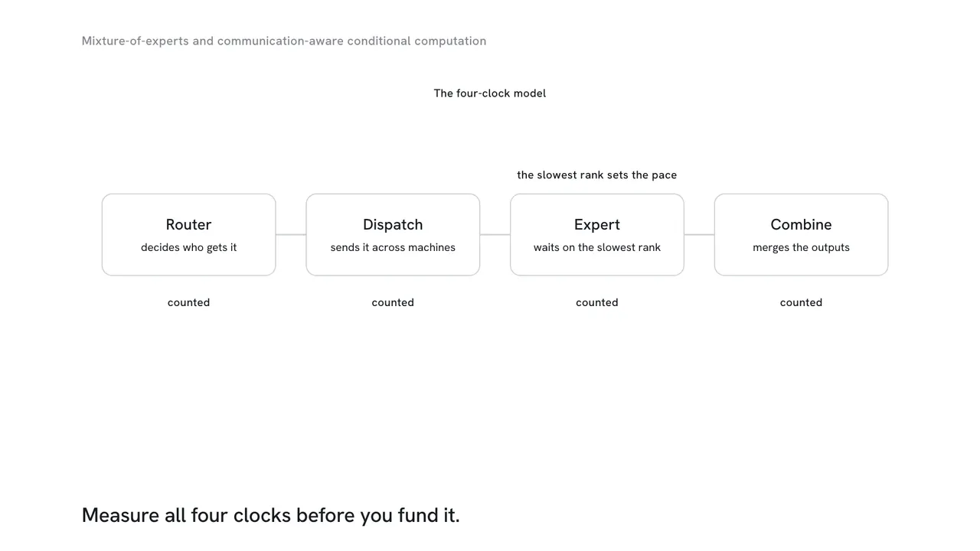Click 'merges the outputs' subtitle
The height and width of the screenshot is (551, 980).
801,248
